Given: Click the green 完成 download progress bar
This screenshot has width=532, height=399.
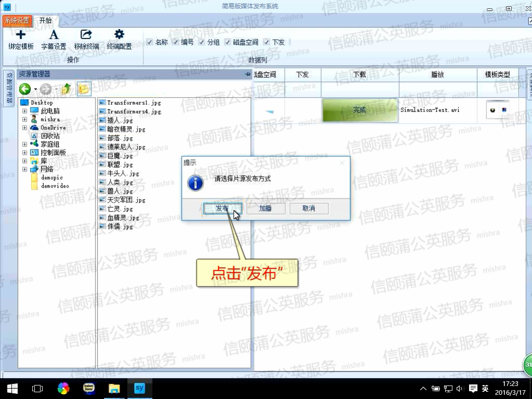Looking at the screenshot, I should point(360,110).
